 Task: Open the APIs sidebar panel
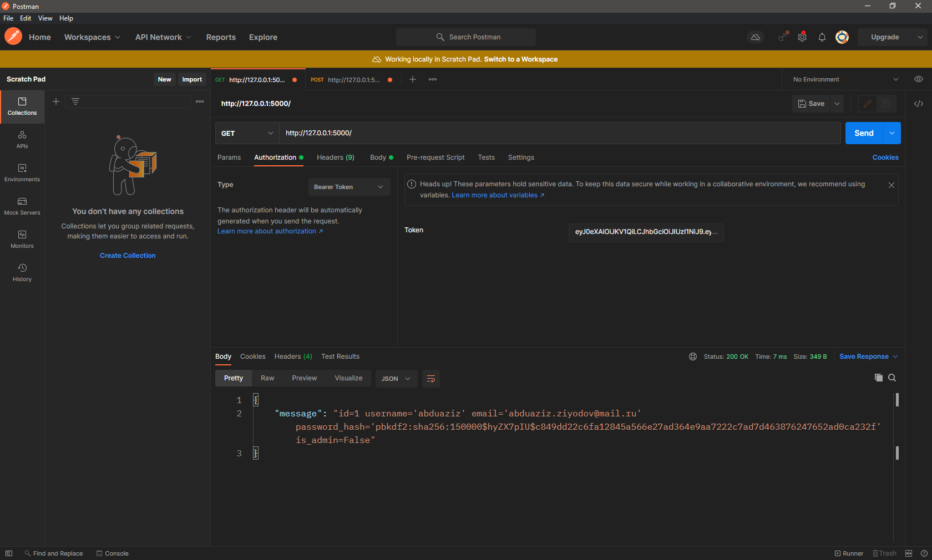point(22,140)
